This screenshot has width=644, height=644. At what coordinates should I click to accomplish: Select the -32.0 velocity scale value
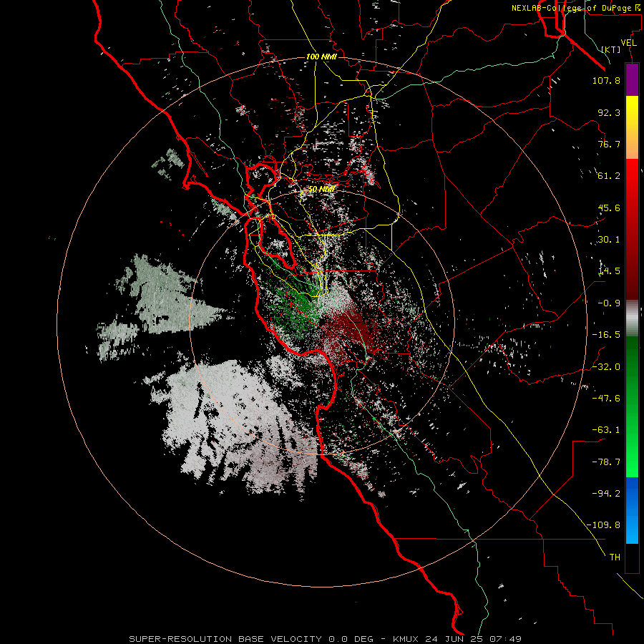[x=606, y=367]
